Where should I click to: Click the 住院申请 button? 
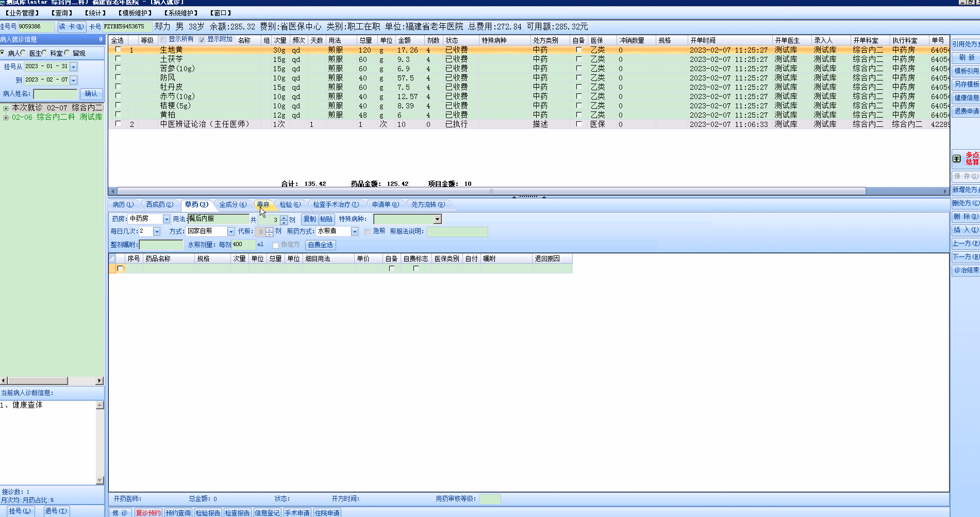coord(327,513)
